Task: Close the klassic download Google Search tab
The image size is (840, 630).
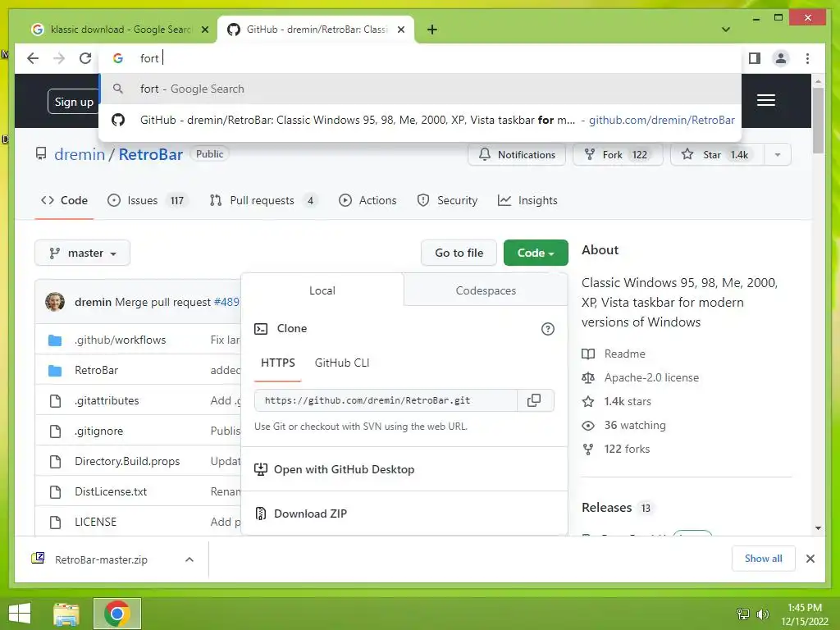Action: click(204, 30)
